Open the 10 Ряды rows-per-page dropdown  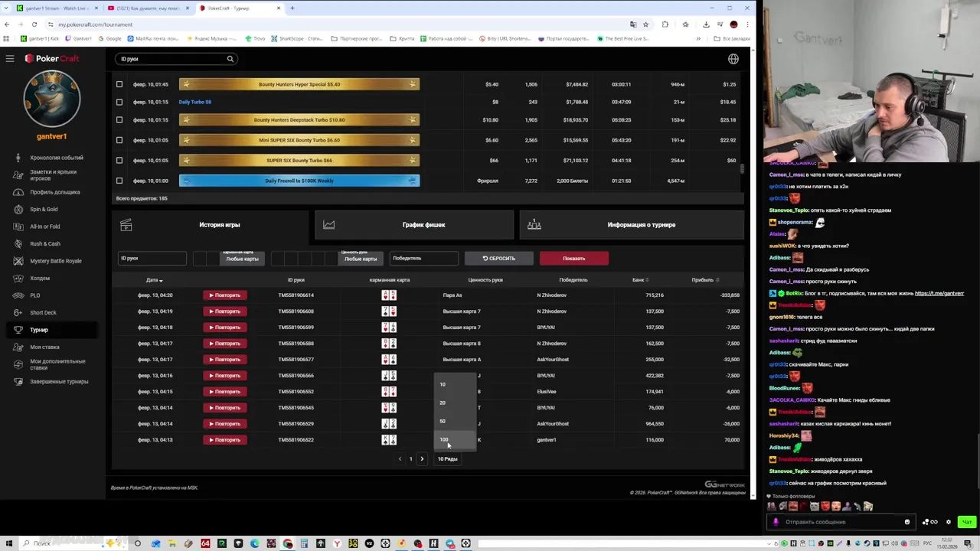pyautogui.click(x=448, y=459)
